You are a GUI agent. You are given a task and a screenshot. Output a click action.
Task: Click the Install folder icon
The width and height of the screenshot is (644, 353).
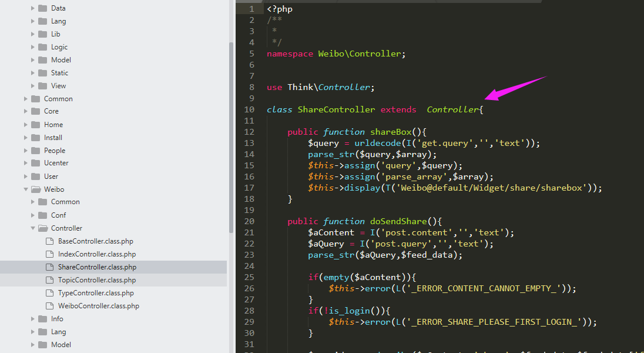[x=36, y=138]
